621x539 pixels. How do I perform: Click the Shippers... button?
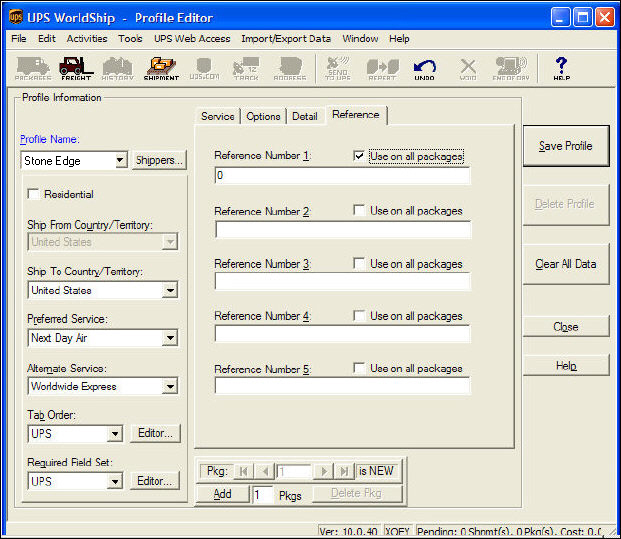pyautogui.click(x=159, y=160)
